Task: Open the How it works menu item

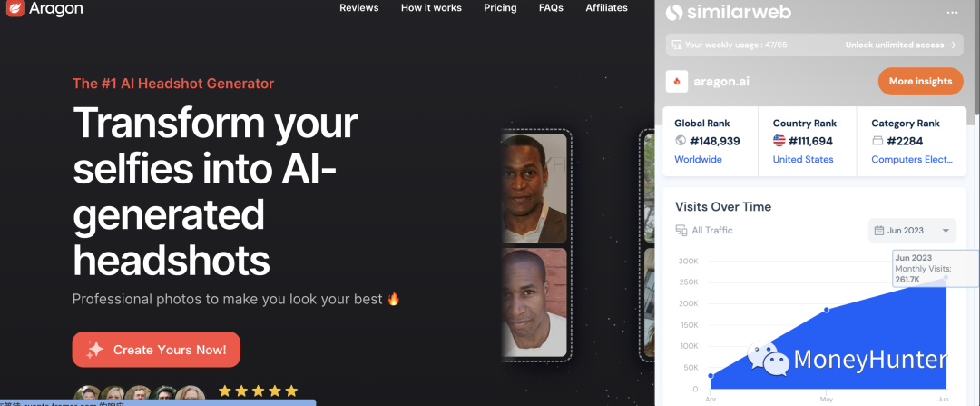Action: 431,8
